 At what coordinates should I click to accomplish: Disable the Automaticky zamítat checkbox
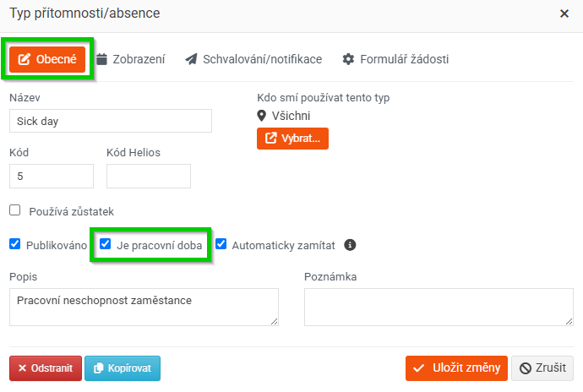pyautogui.click(x=221, y=244)
